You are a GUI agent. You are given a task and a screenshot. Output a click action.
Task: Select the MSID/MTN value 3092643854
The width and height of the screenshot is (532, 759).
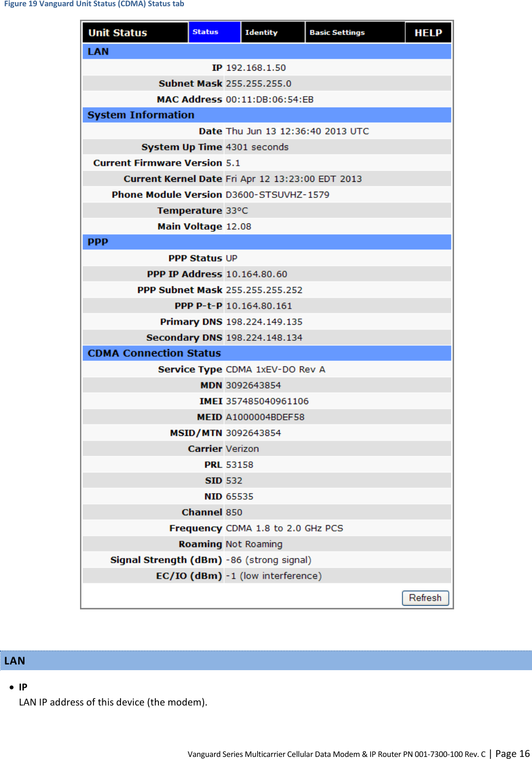tap(253, 433)
